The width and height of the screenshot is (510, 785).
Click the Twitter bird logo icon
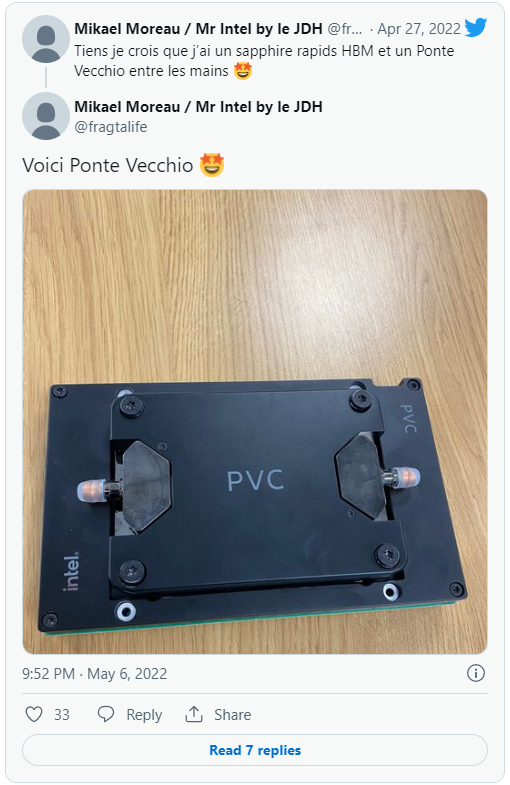tap(475, 28)
